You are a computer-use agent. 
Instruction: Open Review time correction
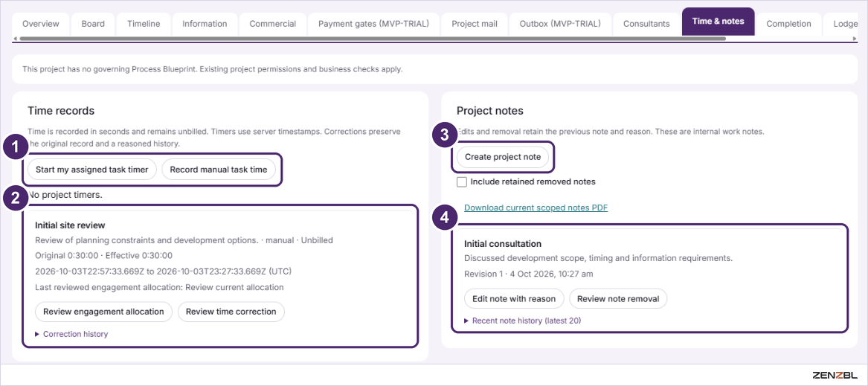(x=231, y=311)
